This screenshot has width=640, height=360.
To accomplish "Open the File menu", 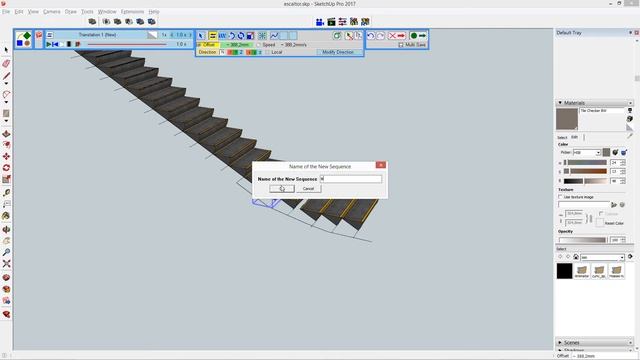I will point(6,12).
